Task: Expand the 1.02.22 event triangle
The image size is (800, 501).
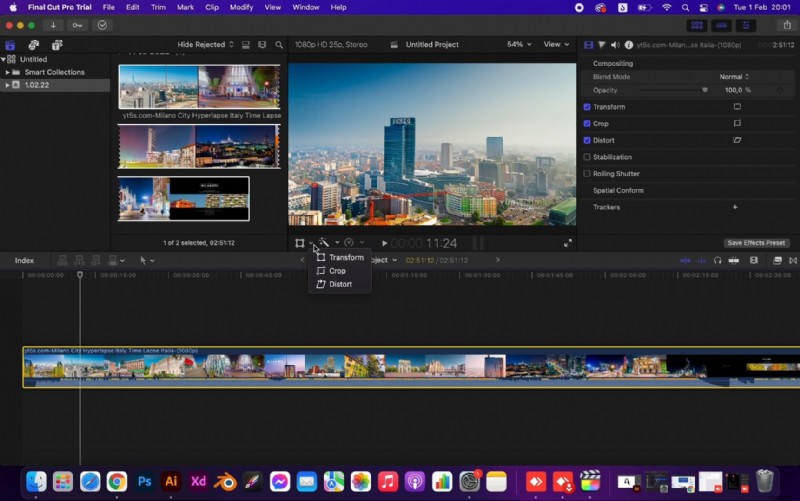Action: click(7, 85)
